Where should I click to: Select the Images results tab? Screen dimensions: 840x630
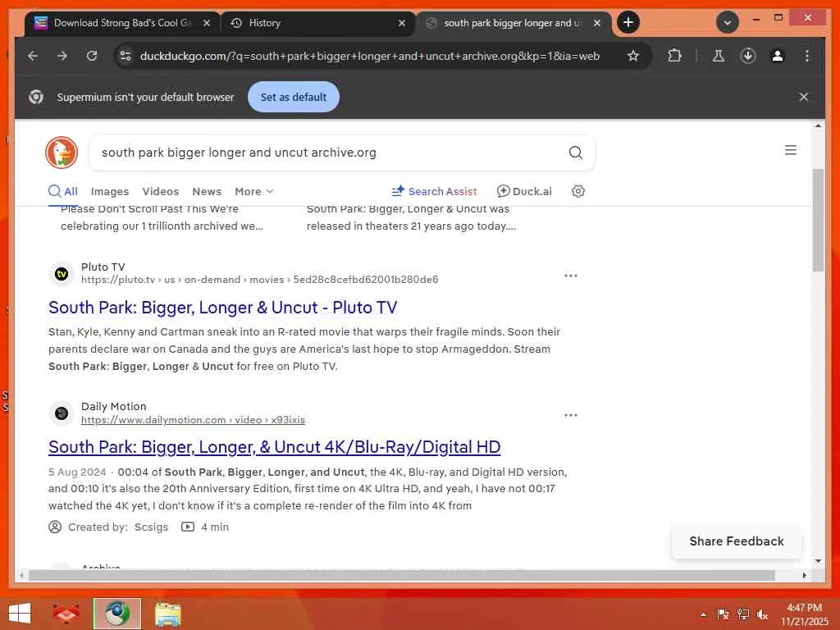coord(110,191)
